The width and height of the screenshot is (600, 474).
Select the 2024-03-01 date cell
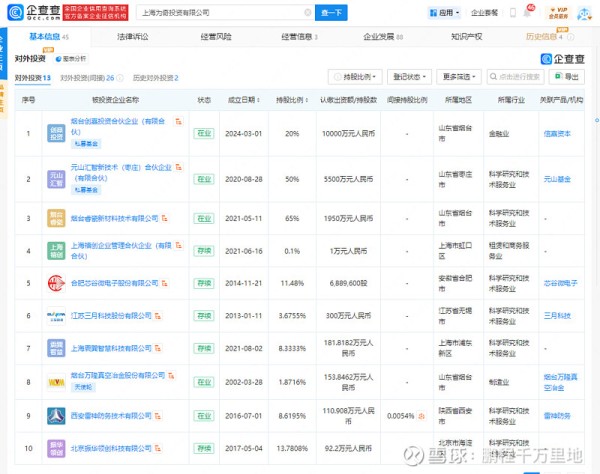point(244,134)
